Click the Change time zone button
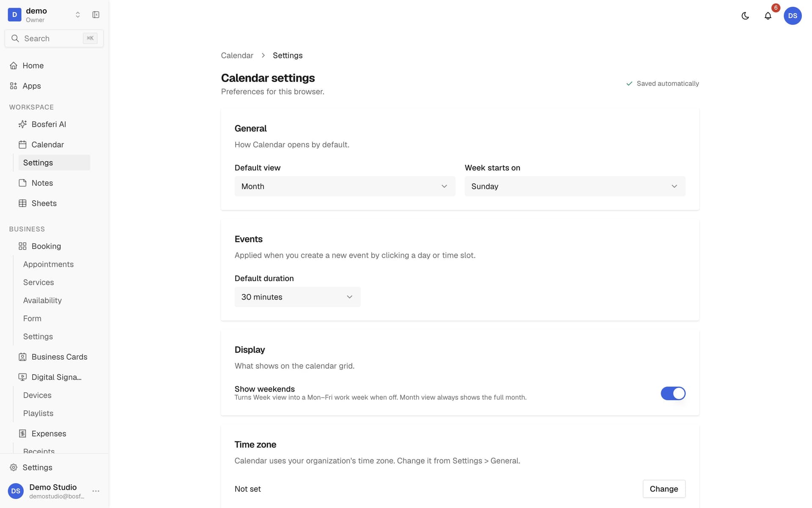 click(x=664, y=489)
